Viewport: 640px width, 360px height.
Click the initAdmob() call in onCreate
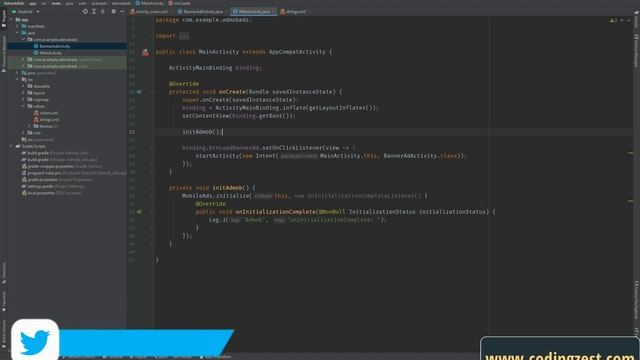[202, 132]
